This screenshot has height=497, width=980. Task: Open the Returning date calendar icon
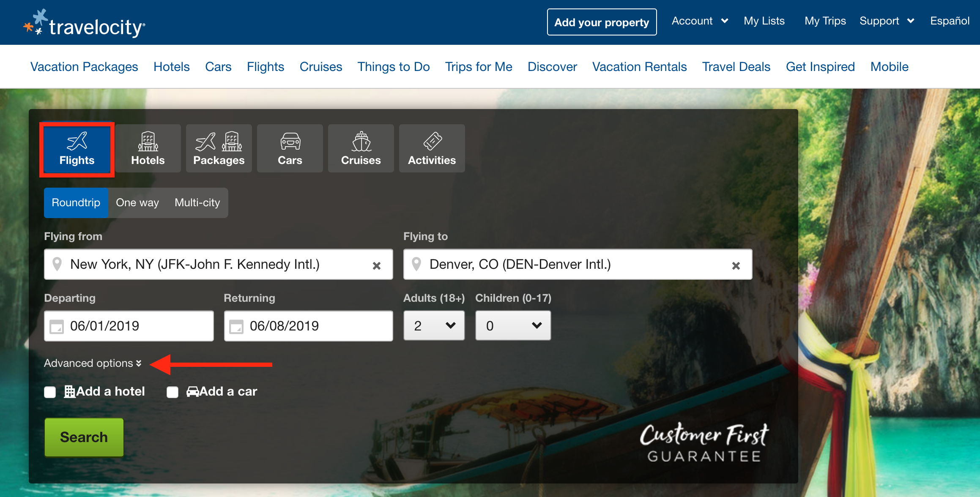[x=236, y=327]
